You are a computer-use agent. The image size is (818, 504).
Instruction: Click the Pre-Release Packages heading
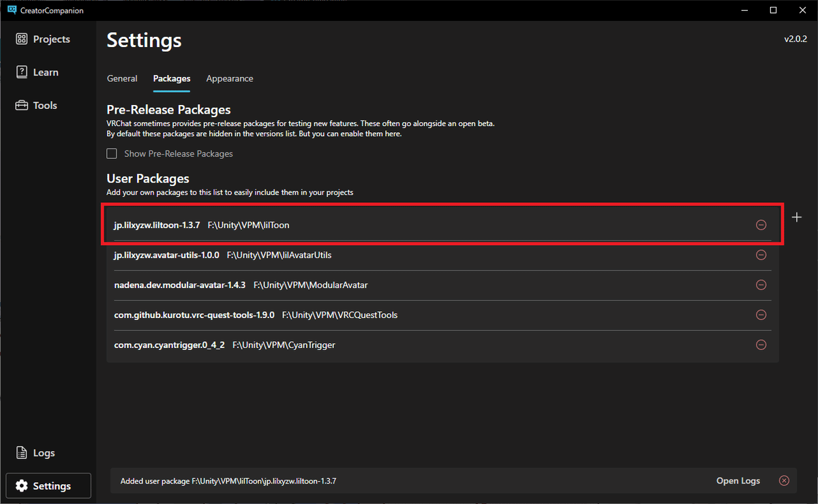tap(169, 110)
